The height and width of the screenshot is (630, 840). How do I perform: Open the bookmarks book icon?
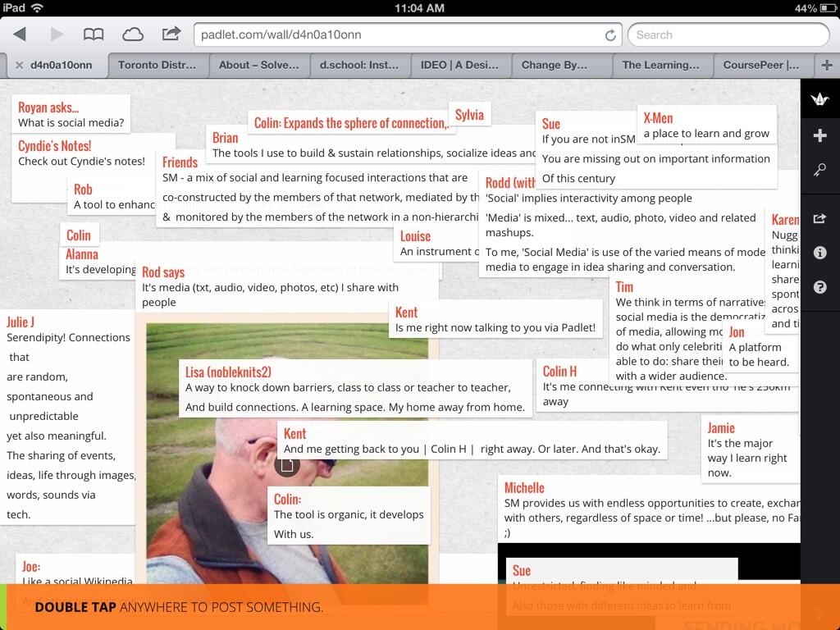(x=94, y=34)
